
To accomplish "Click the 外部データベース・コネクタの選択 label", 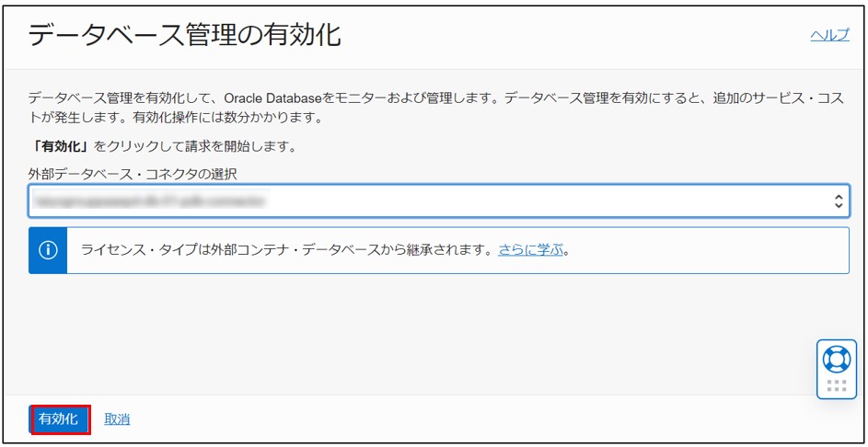I will pos(133,173).
